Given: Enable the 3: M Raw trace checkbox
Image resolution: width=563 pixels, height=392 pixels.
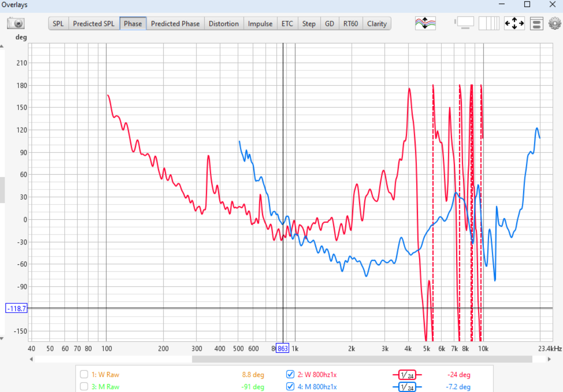Looking at the screenshot, I should [x=84, y=386].
